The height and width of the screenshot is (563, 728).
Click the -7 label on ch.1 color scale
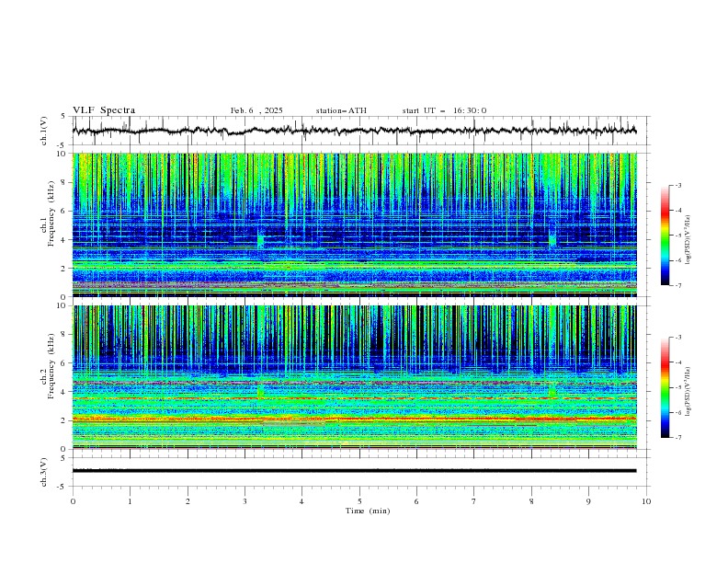677,285
